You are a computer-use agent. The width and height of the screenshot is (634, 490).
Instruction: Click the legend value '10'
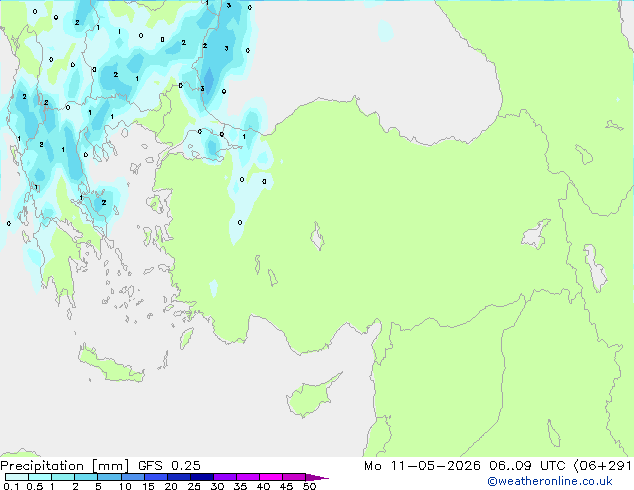pos(125,486)
